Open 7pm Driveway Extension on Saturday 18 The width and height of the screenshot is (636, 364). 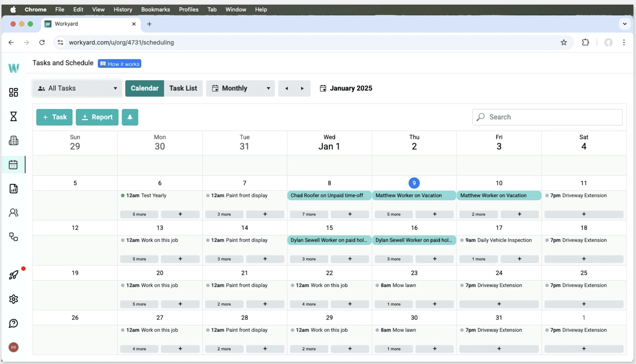[576, 240]
